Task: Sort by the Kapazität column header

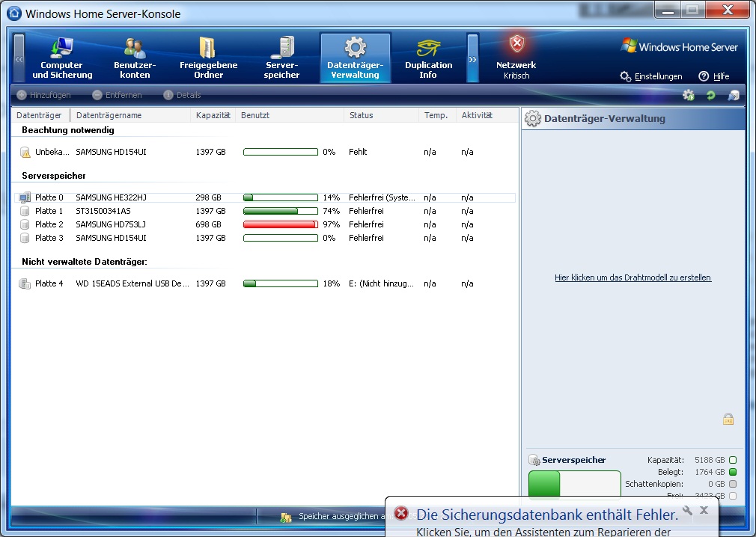Action: click(213, 115)
